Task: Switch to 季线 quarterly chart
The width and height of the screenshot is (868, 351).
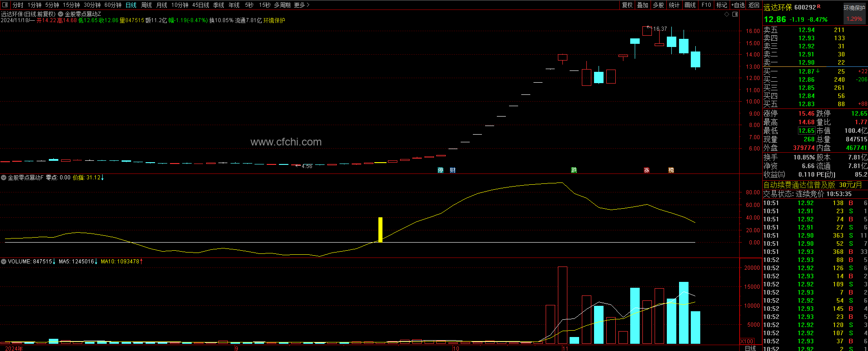Action: click(219, 5)
